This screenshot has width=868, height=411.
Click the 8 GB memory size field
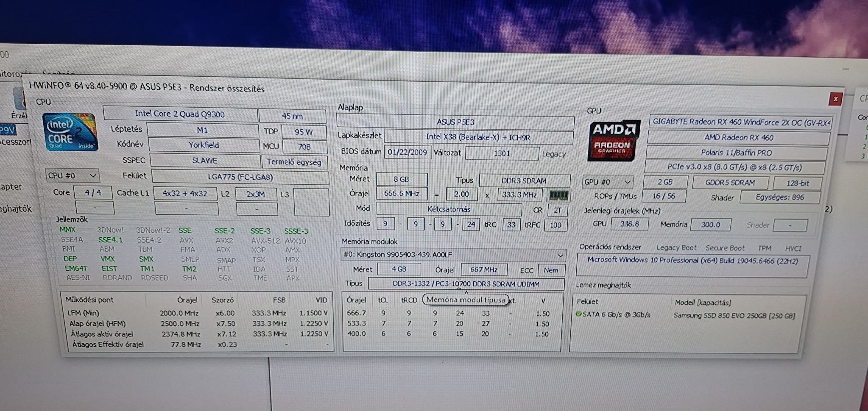pos(401,179)
